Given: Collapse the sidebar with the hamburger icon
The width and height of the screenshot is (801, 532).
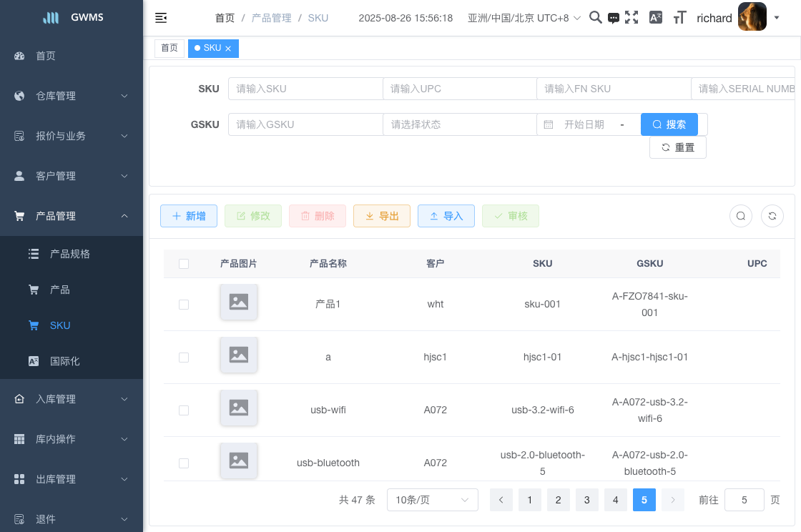Looking at the screenshot, I should [161, 18].
